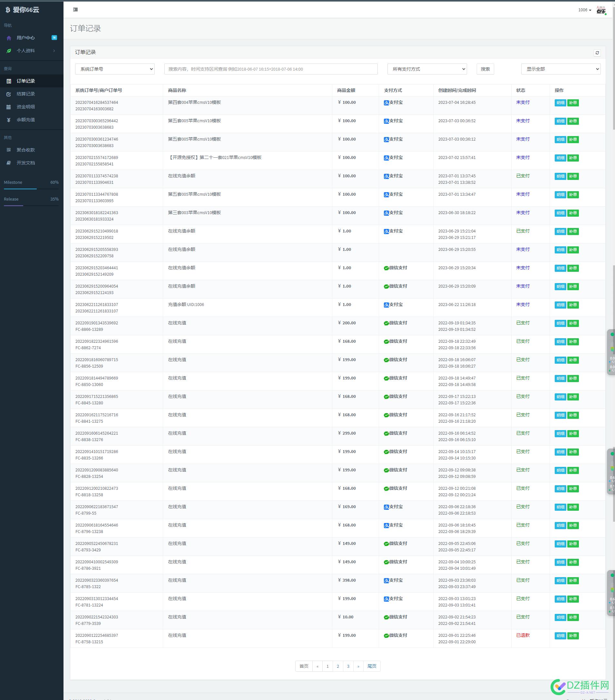Click amount ¥ 299.00 cell

(347, 433)
